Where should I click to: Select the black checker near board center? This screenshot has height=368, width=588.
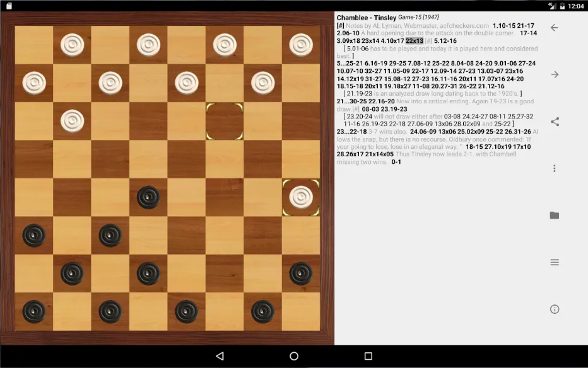(150, 196)
